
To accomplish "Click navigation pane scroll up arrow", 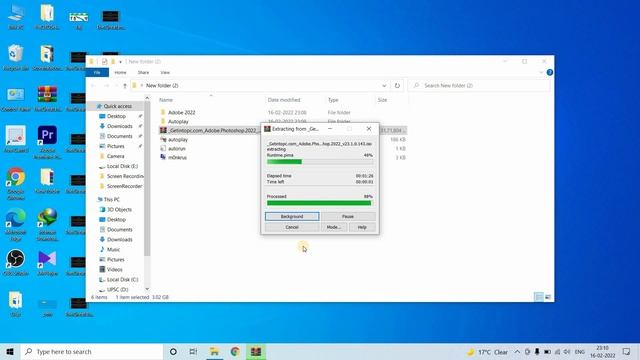I will point(147,98).
